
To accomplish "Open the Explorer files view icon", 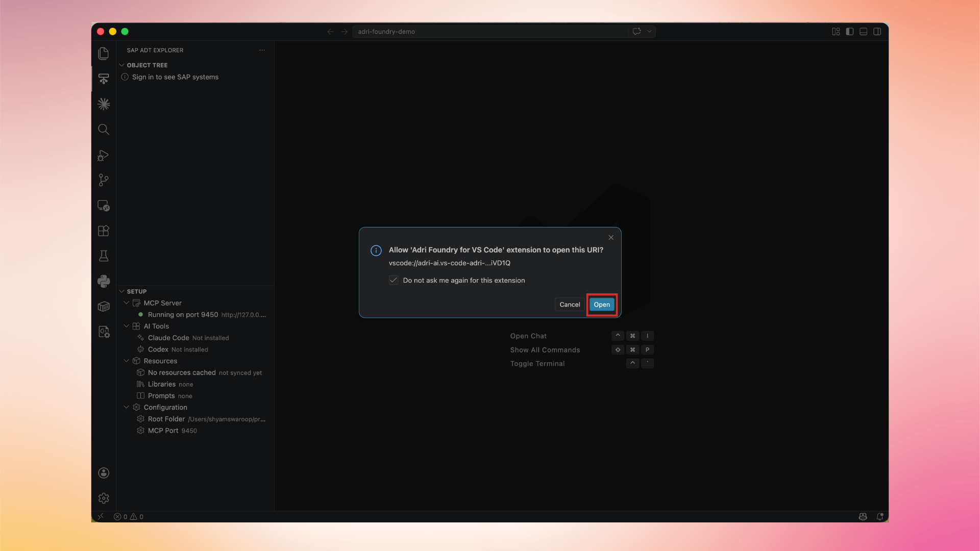I will pyautogui.click(x=104, y=54).
